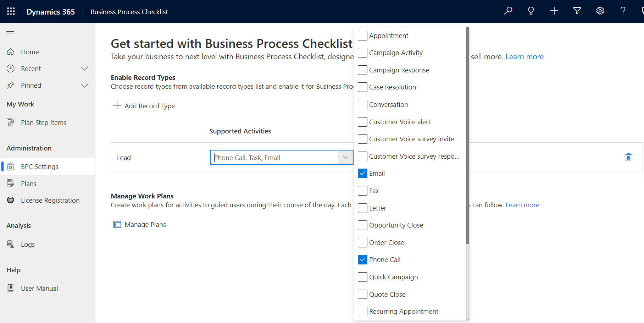Click the Lead record type label
Screen dimensions: 644x323
[x=124, y=158]
